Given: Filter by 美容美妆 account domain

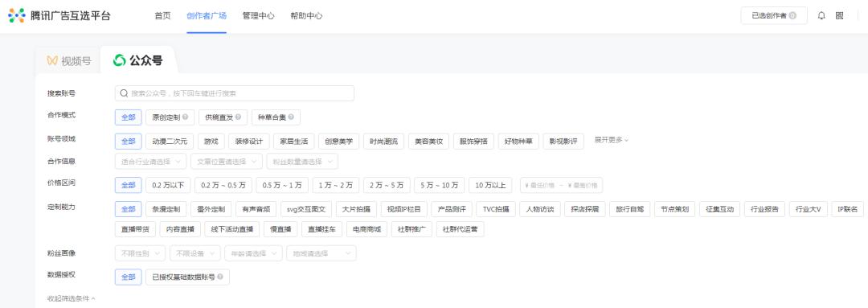Looking at the screenshot, I should (x=428, y=142).
